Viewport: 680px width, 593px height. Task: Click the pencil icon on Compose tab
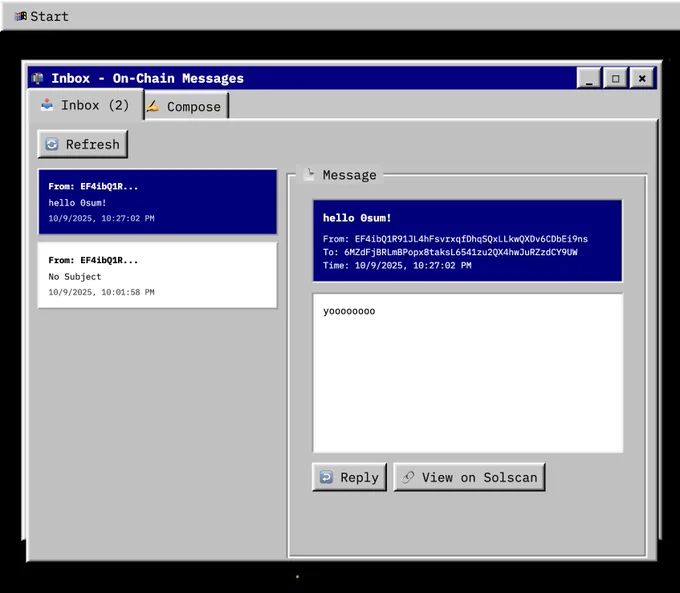click(x=153, y=106)
